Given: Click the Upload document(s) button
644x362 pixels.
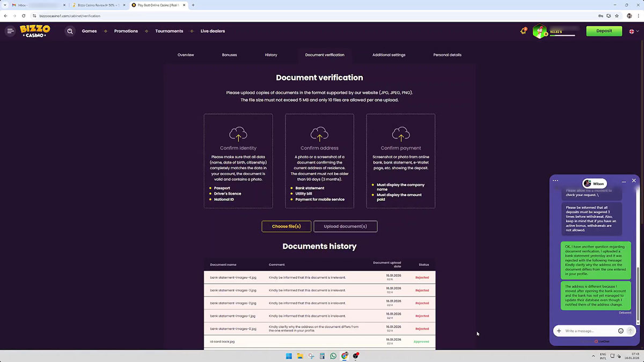Looking at the screenshot, I should (x=345, y=226).
